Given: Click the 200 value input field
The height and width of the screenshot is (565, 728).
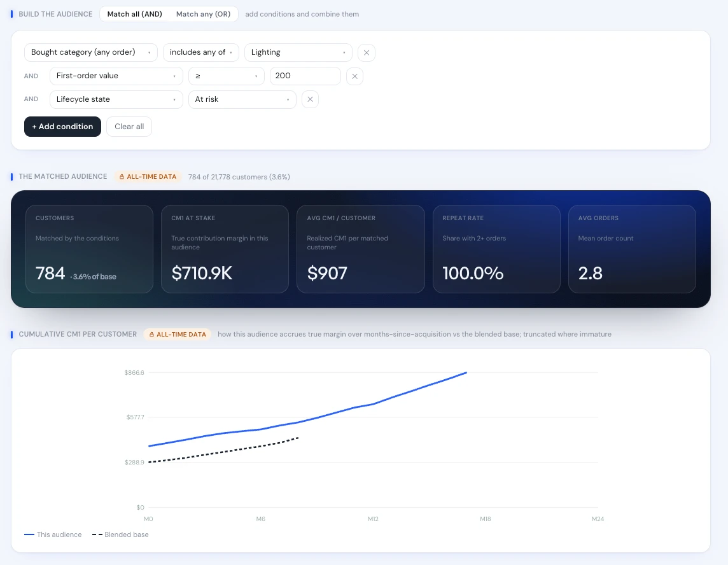Looking at the screenshot, I should click(305, 76).
